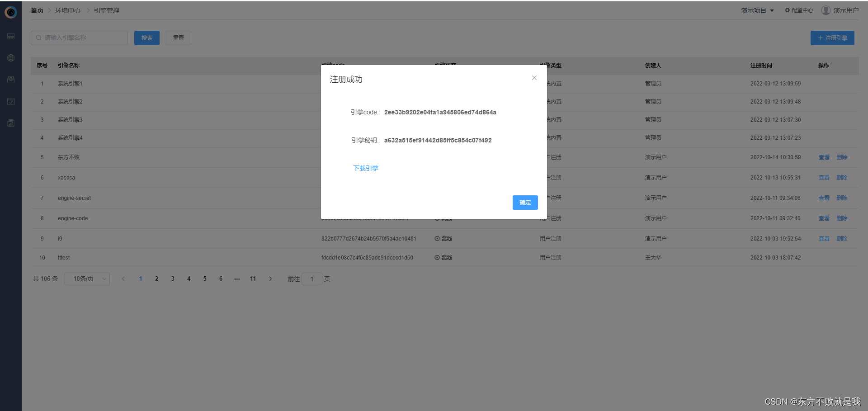Click the 演示用户 avatar icon
This screenshot has height=411, width=868.
click(826, 10)
